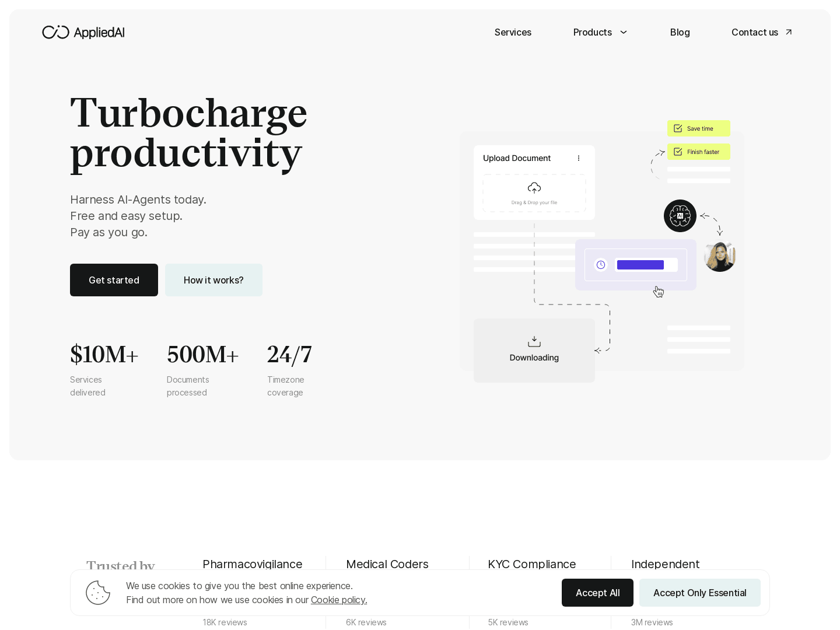Click the Contact us arrow icon
Viewport: 840px width, 630px height.
coord(789,32)
